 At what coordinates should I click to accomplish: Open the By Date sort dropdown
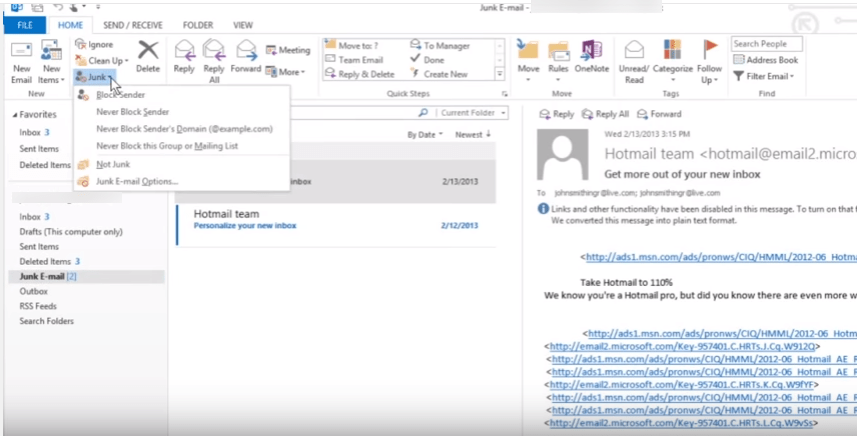[424, 134]
